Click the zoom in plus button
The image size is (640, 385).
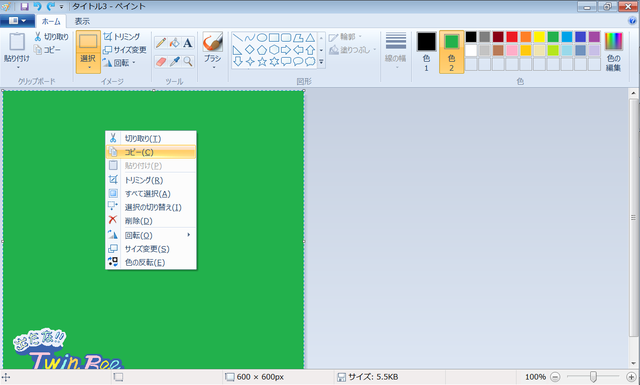[631, 377]
